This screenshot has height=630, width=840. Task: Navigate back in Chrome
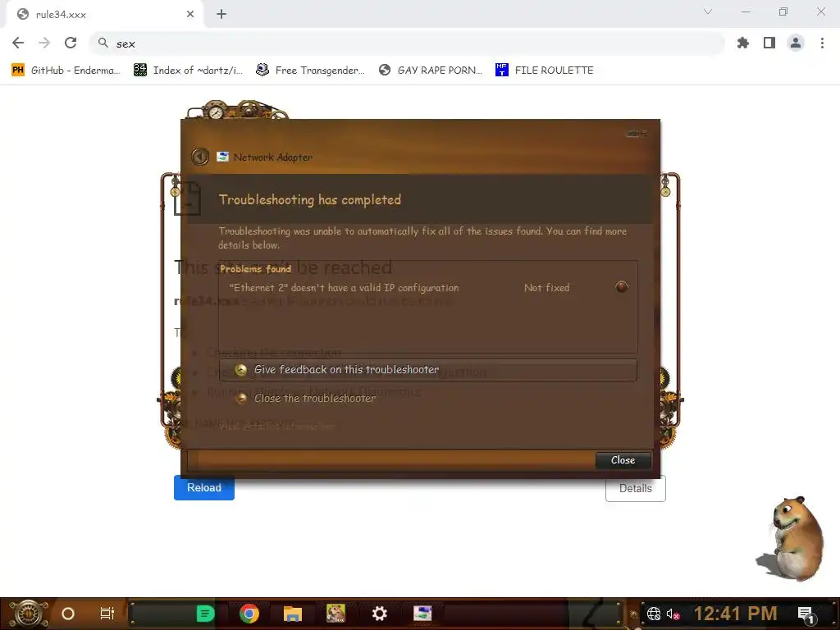coord(18,43)
